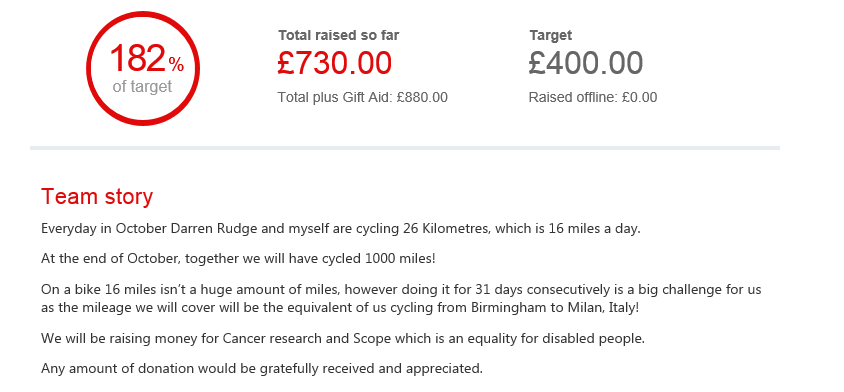Select the 'of target' label in circle

tap(142, 87)
